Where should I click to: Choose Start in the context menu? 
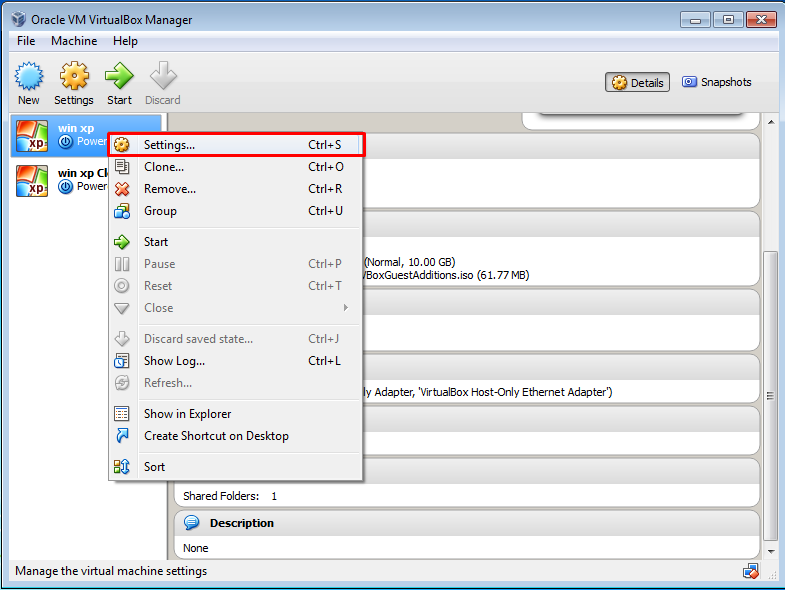[x=235, y=242]
